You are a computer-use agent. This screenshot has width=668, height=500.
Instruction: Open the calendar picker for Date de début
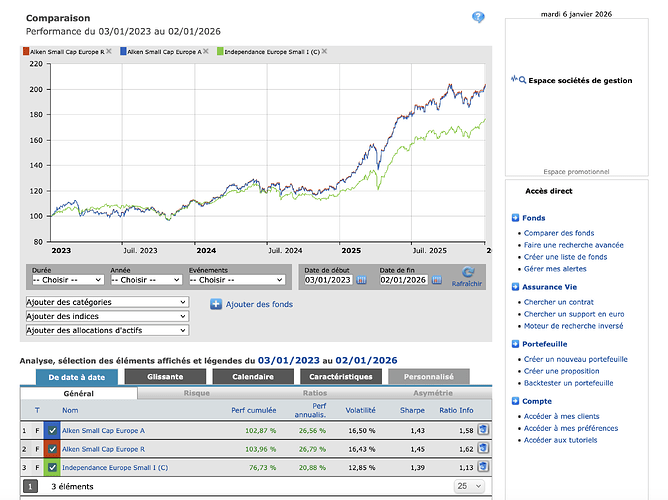pyautogui.click(x=361, y=280)
